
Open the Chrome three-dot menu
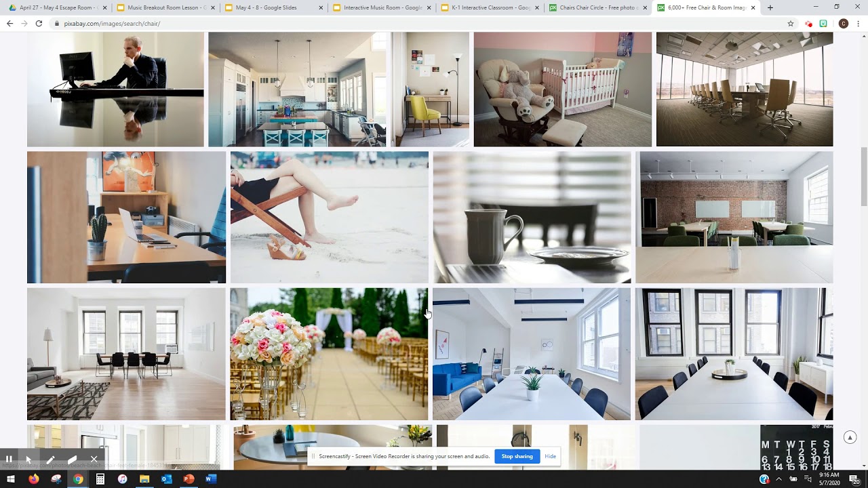point(858,23)
